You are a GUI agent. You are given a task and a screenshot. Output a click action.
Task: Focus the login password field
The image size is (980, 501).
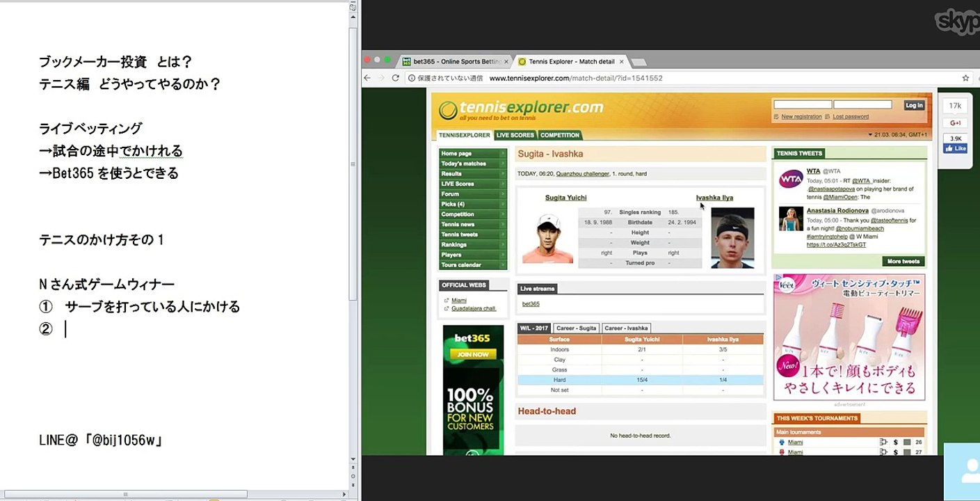[862, 104]
